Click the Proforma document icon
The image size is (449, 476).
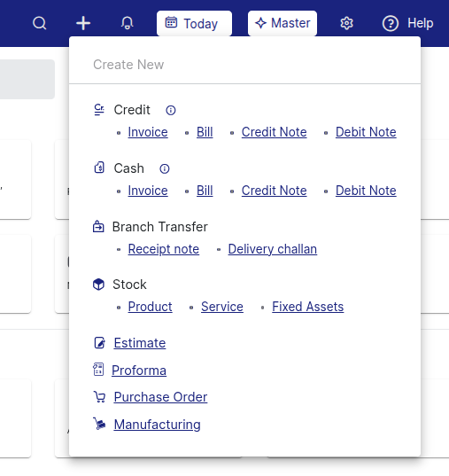pyautogui.click(x=98, y=370)
